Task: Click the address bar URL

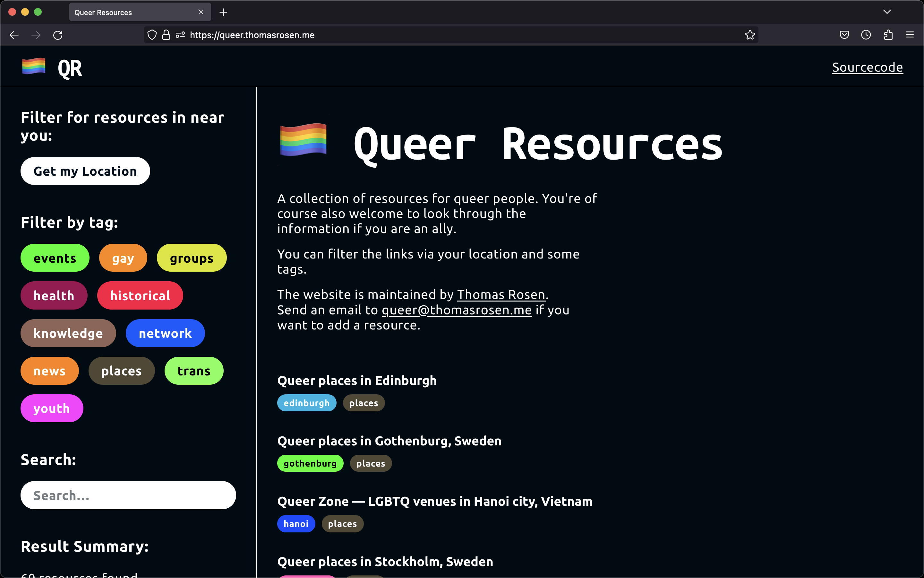Action: pyautogui.click(x=252, y=35)
